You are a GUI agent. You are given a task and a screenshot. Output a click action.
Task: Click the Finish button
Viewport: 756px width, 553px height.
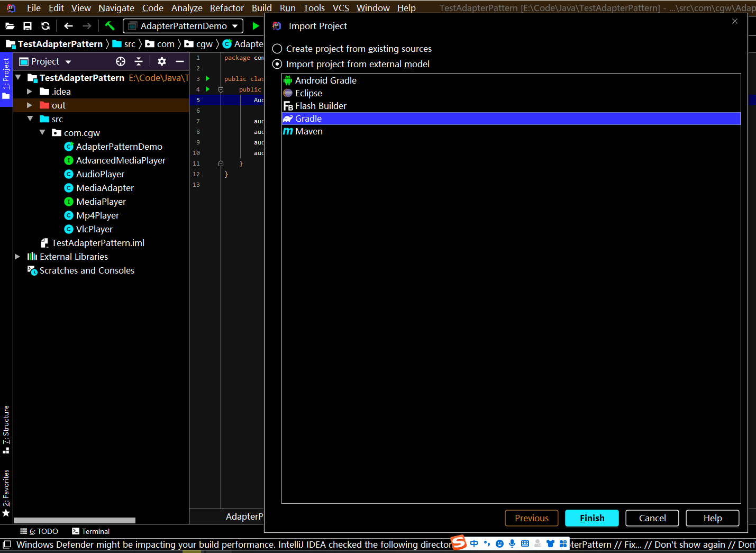(x=592, y=518)
